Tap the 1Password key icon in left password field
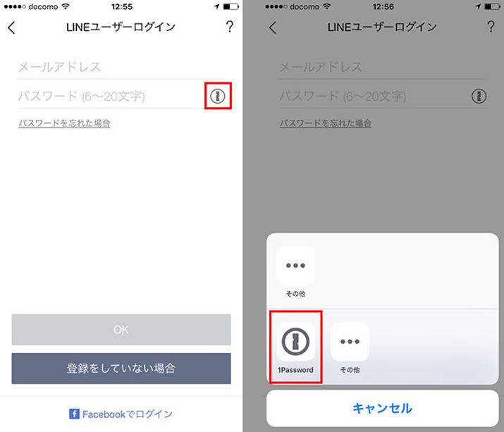This screenshot has height=432, width=504. (x=218, y=96)
